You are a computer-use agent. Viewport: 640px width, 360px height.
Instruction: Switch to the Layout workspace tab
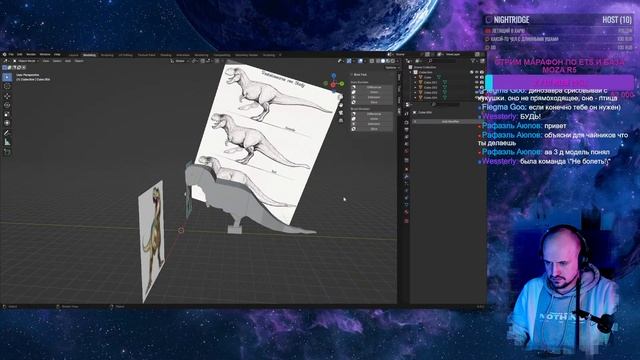pyautogui.click(x=73, y=55)
